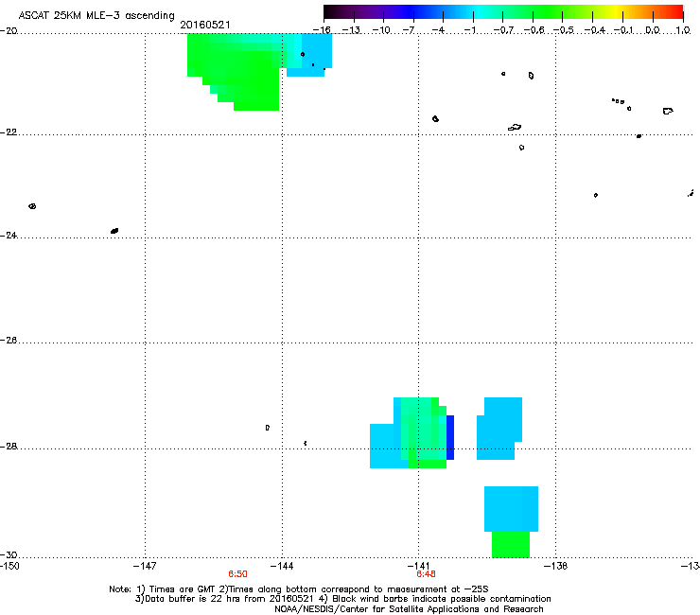Click the note line "3)Data buffer is 22 hrs"

(x=342, y=599)
